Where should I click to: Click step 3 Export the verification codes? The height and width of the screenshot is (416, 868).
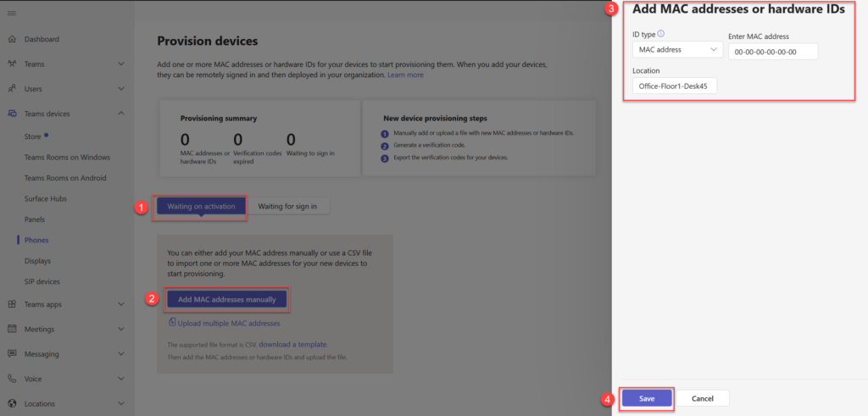(451, 158)
